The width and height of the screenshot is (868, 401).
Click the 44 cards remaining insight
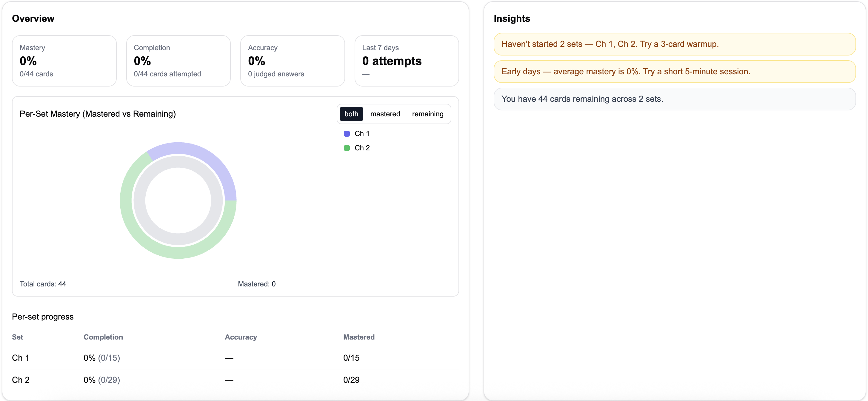click(674, 99)
